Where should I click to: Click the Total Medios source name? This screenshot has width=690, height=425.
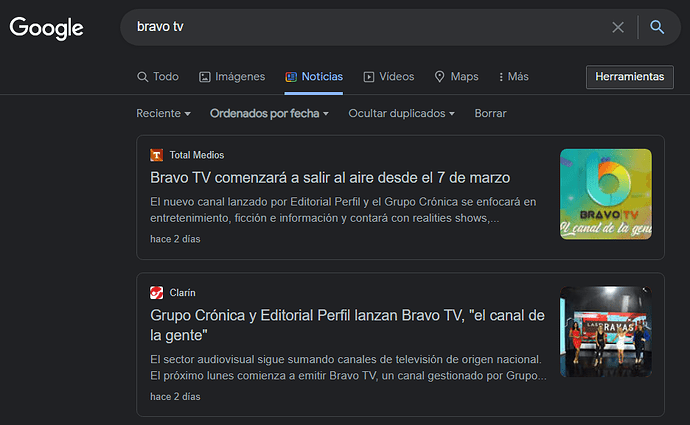pyautogui.click(x=197, y=155)
